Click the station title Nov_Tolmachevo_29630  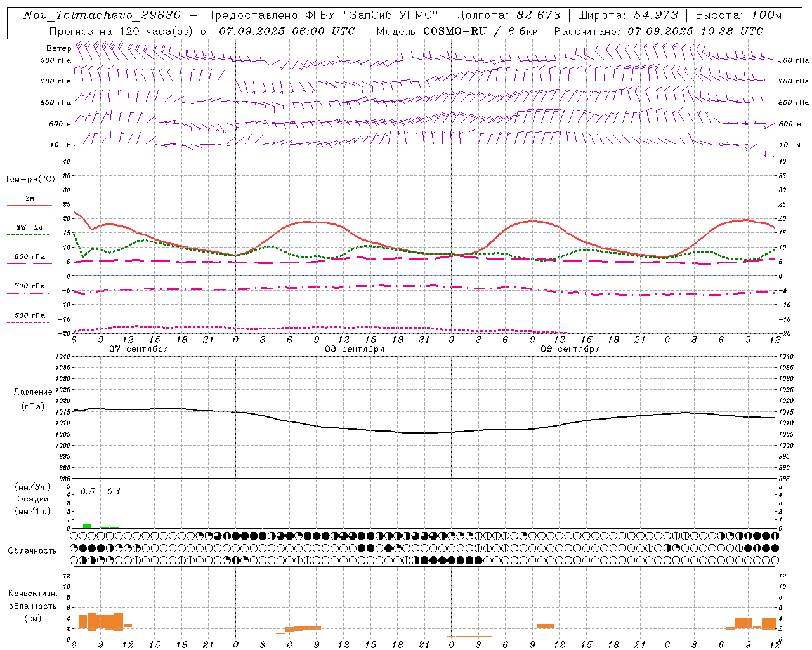(101, 15)
